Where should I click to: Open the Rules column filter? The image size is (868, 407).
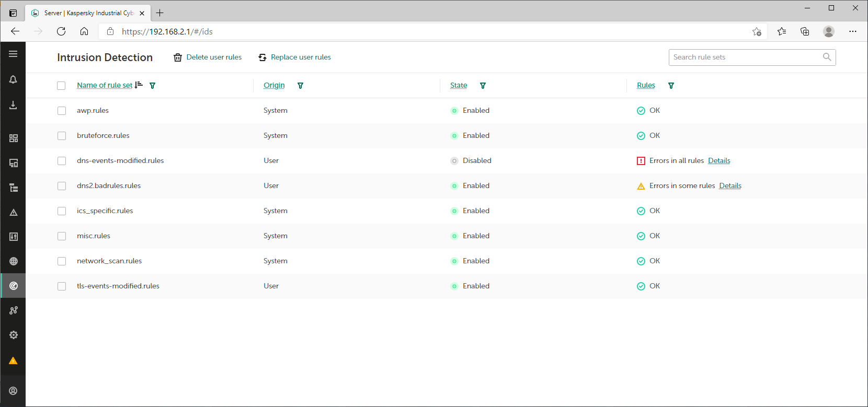point(671,86)
